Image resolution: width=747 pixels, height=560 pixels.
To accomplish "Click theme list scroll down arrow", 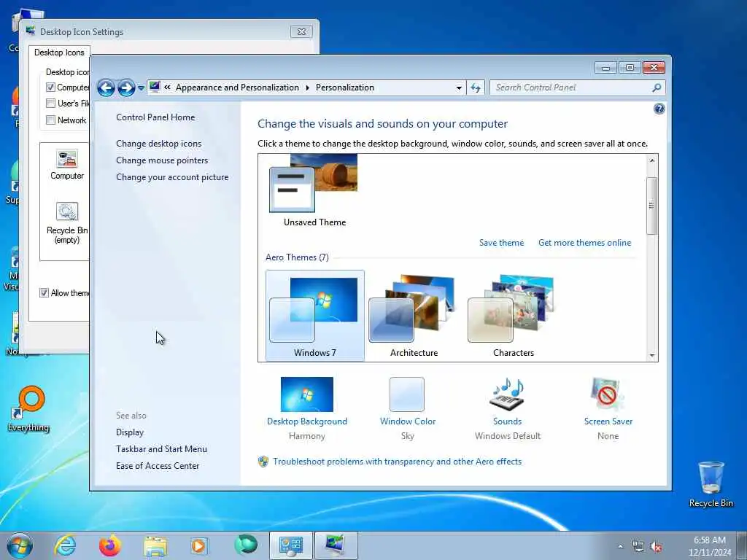I will [652, 356].
